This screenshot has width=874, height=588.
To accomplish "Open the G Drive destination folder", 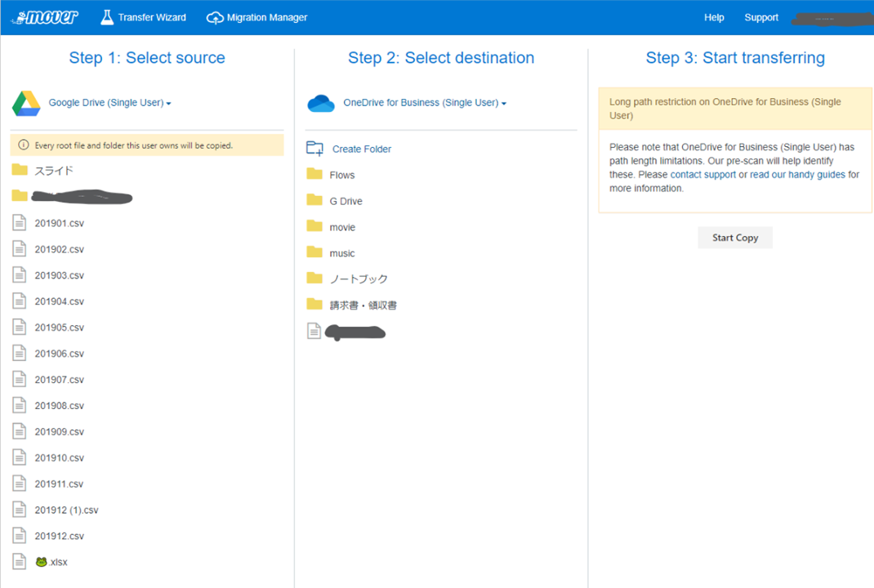I will tap(346, 201).
